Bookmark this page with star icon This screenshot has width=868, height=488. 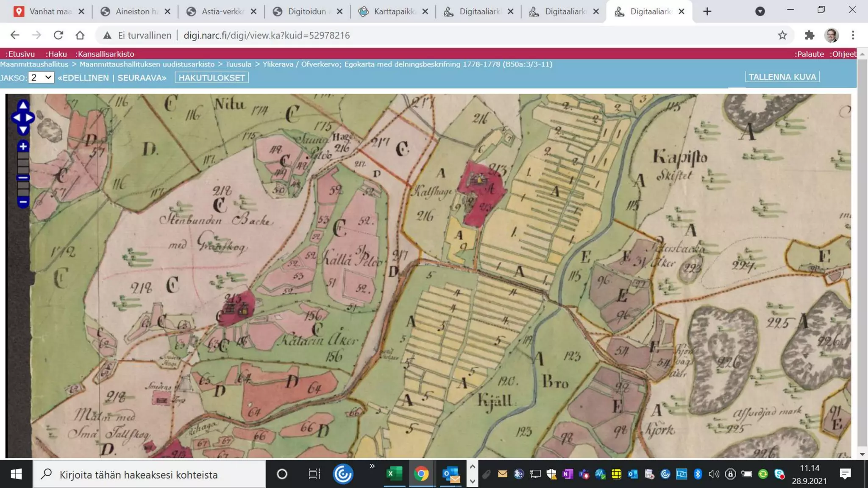click(782, 35)
